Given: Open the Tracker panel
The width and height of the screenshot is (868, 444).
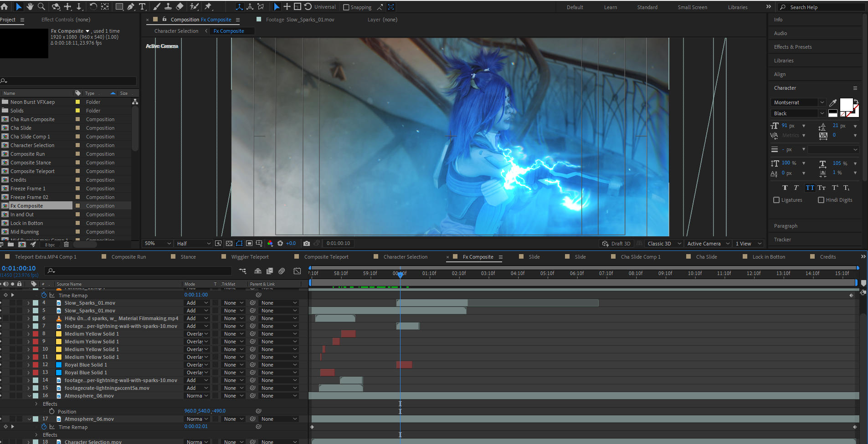Looking at the screenshot, I should (782, 240).
